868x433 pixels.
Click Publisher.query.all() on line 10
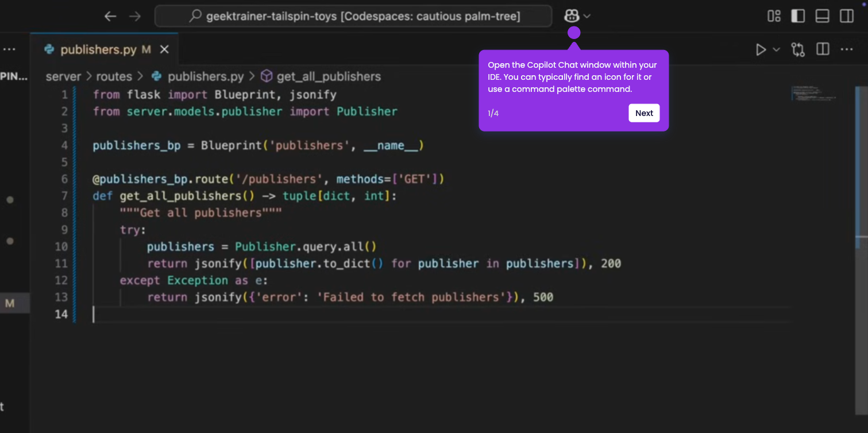[306, 246]
